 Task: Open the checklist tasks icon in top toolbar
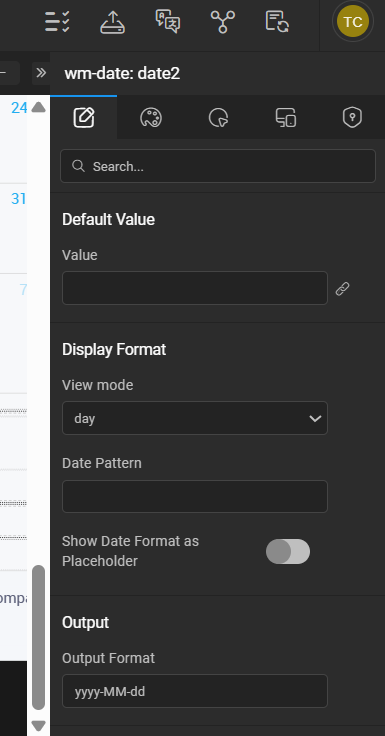[x=57, y=22]
